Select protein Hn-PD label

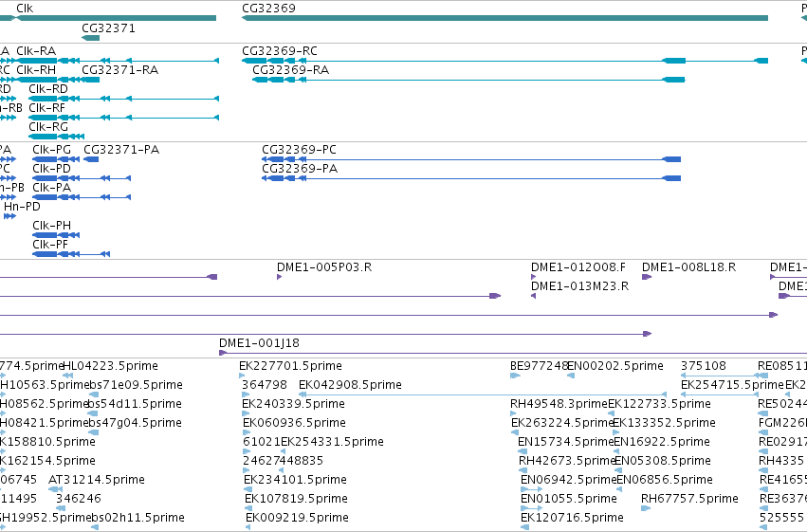pyautogui.click(x=22, y=207)
